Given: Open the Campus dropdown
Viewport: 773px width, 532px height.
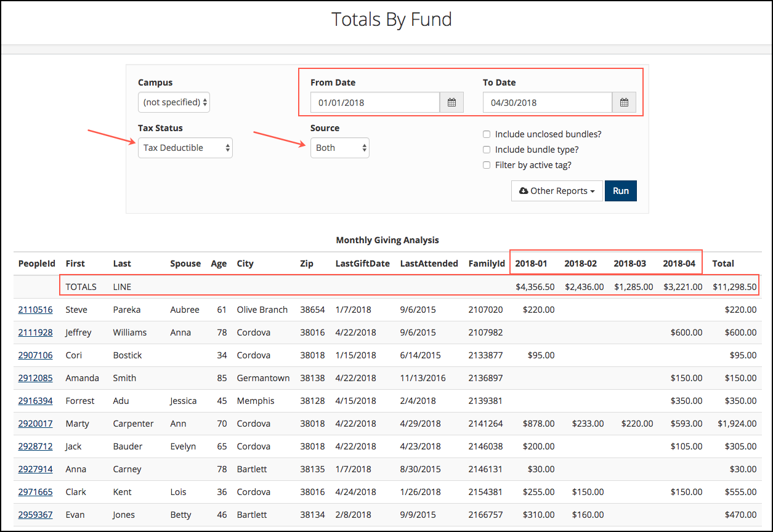Looking at the screenshot, I should pos(174,102).
